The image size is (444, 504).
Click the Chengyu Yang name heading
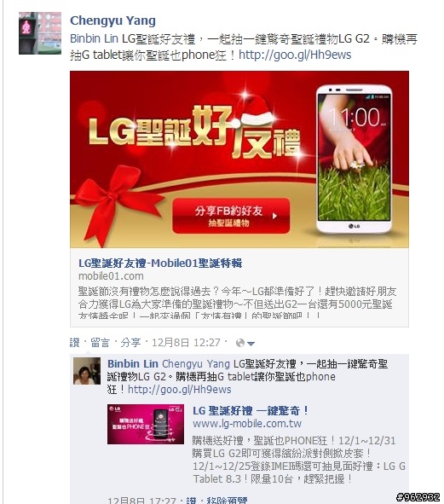pos(112,20)
